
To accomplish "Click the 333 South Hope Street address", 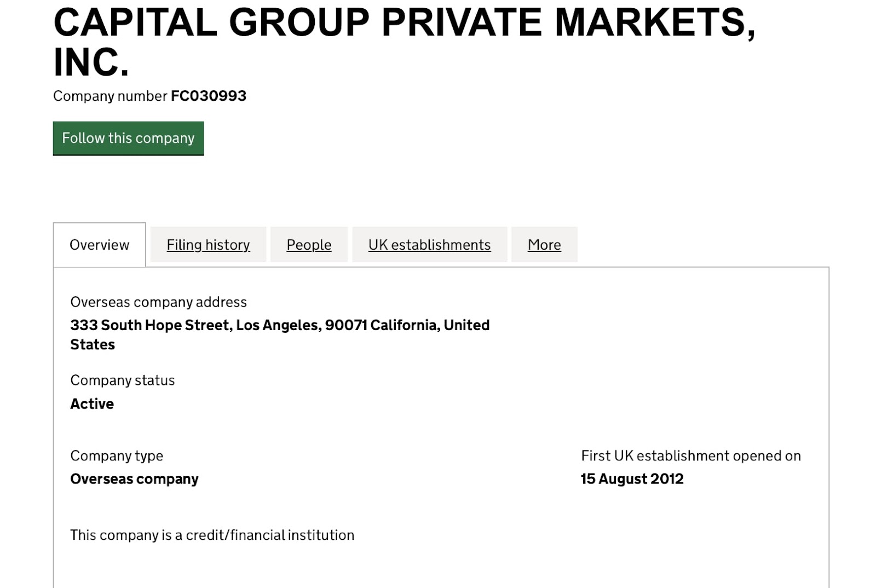I will click(x=280, y=335).
